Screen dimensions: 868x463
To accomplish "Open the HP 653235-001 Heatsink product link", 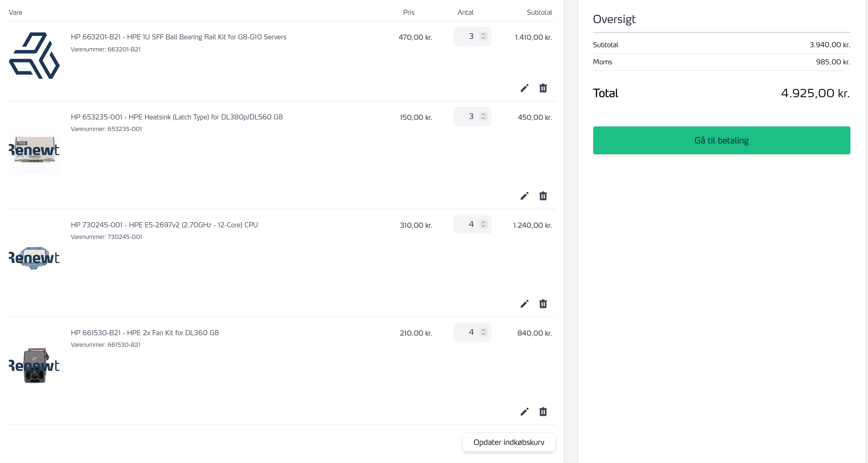I will point(177,117).
